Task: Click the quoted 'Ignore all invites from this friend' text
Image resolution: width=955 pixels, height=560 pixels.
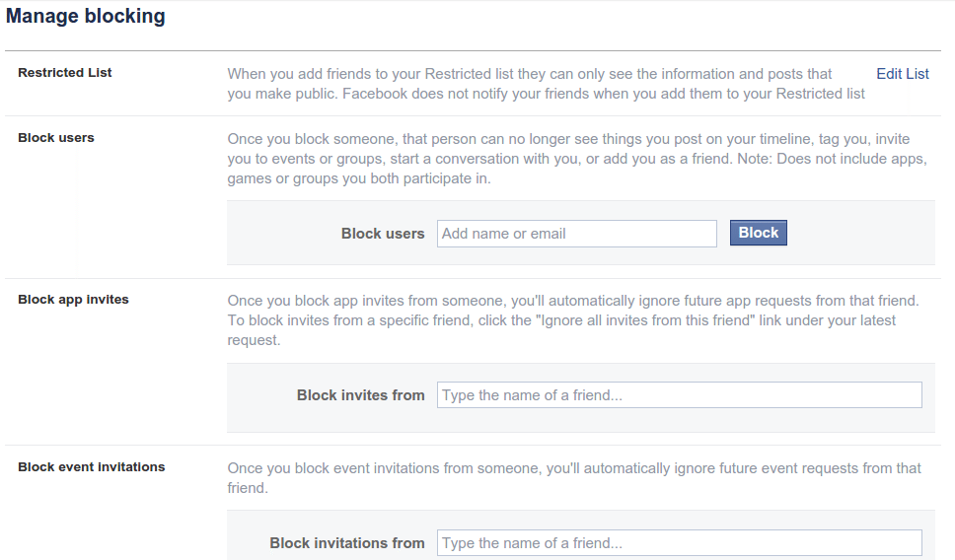Action: point(645,320)
